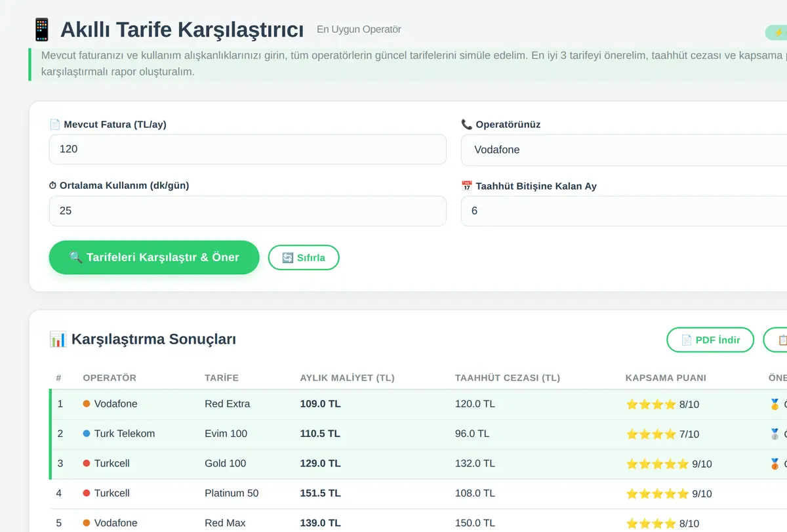The width and height of the screenshot is (787, 532).
Task: Click the 109.0 TL monthly cost
Action: [x=321, y=404]
